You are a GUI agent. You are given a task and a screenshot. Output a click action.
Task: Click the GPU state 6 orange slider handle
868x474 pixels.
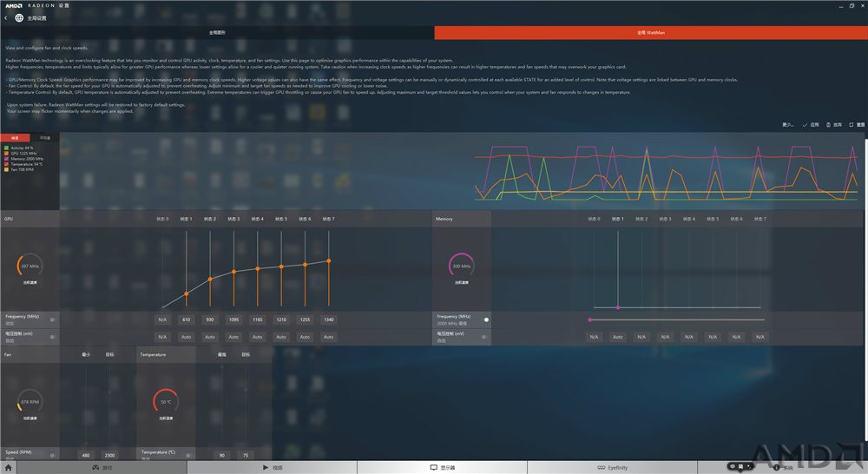coord(305,265)
